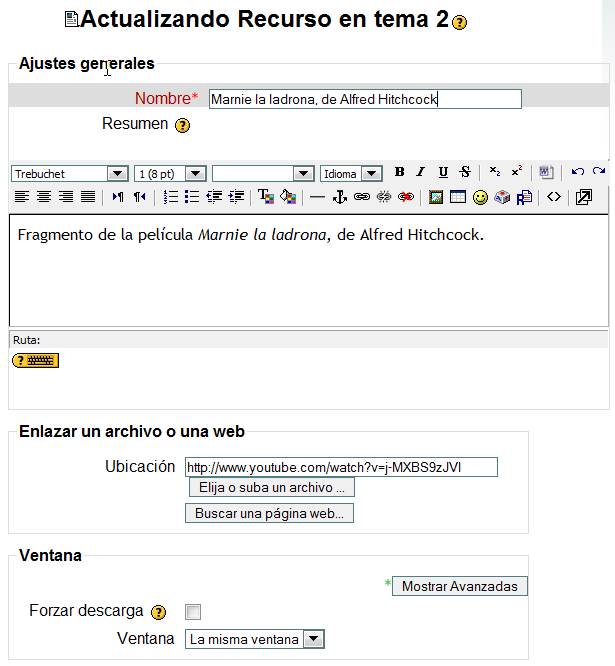Click the Ubicación URL input field
This screenshot has height=666, width=615.
tap(340, 467)
